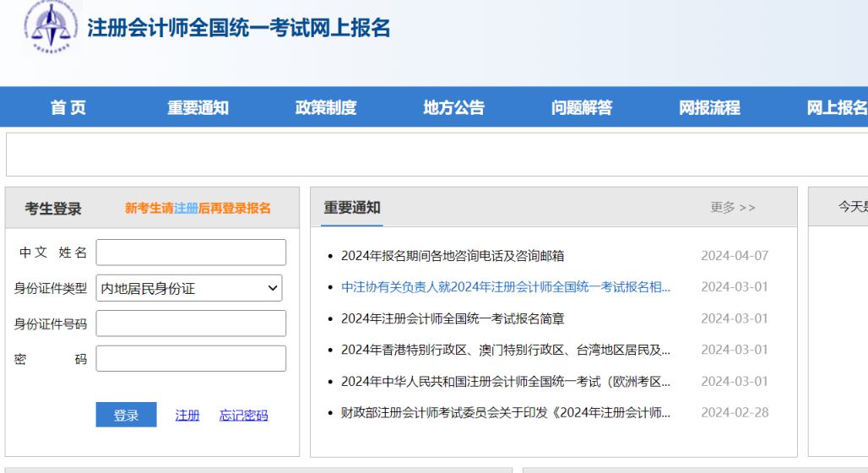Select 地方公告 in the navigation bar
868x473 pixels.
pos(453,107)
